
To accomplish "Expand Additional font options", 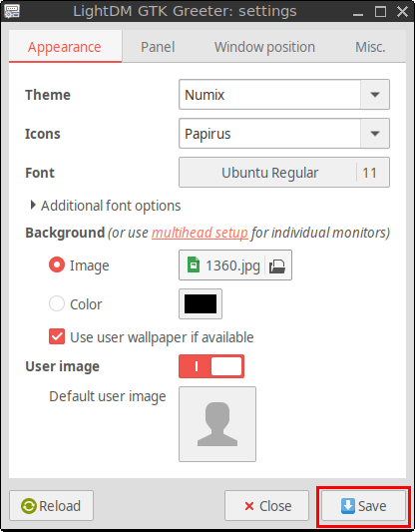I will (106, 206).
